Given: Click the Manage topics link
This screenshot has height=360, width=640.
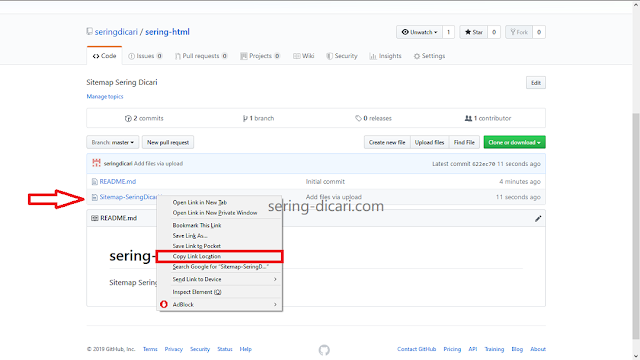Looking at the screenshot, I should [105, 96].
